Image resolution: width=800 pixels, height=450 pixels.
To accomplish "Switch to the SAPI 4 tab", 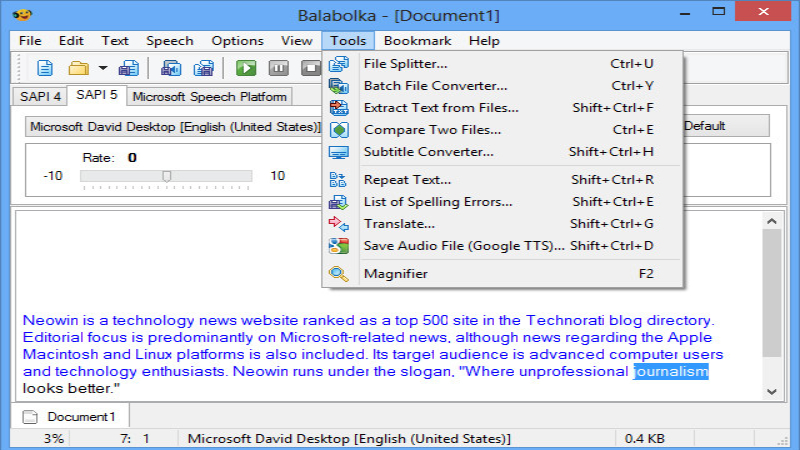I will click(x=40, y=96).
